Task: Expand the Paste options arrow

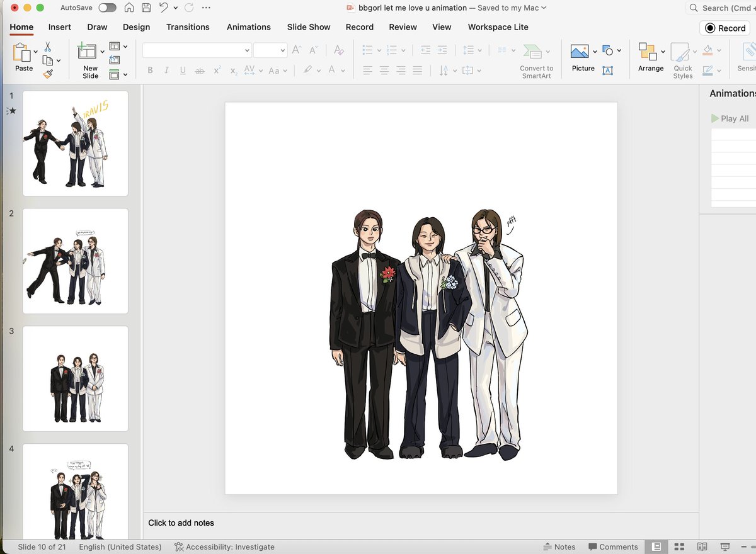Action: tap(36, 52)
